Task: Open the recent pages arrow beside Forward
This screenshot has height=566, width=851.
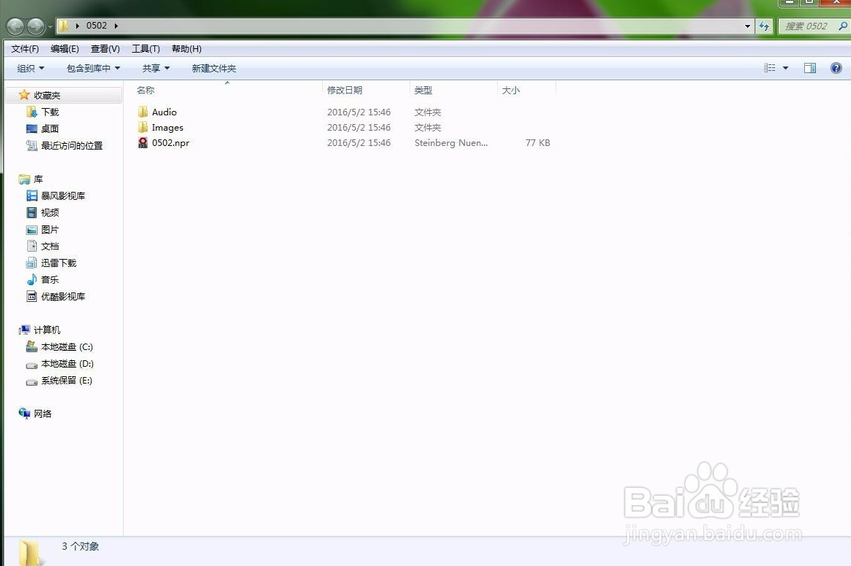Action: [50, 26]
